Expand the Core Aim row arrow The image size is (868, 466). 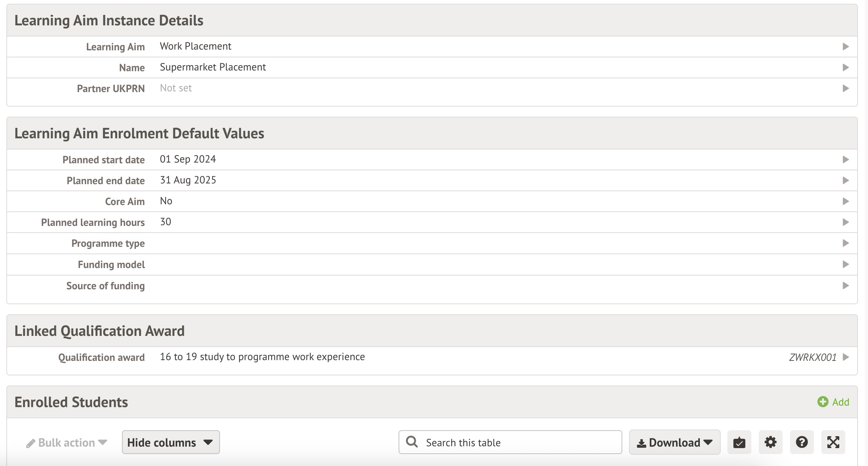click(846, 201)
